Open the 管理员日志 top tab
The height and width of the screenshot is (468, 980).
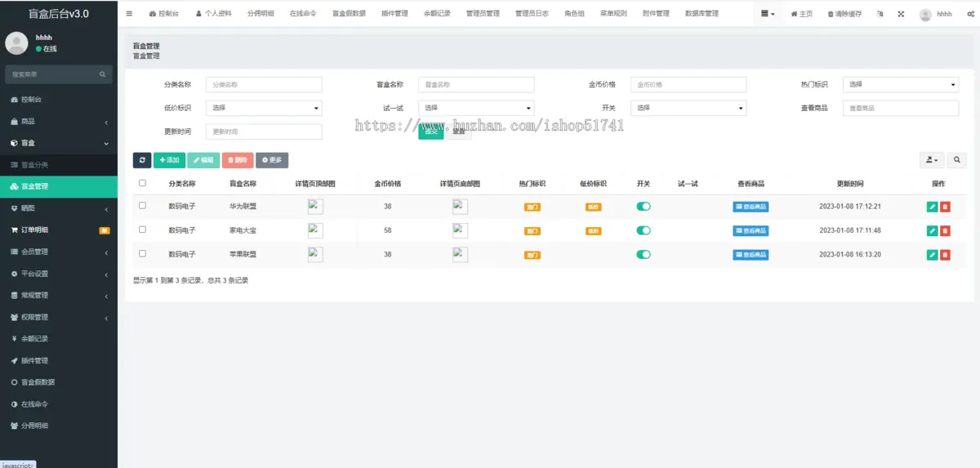pos(532,14)
